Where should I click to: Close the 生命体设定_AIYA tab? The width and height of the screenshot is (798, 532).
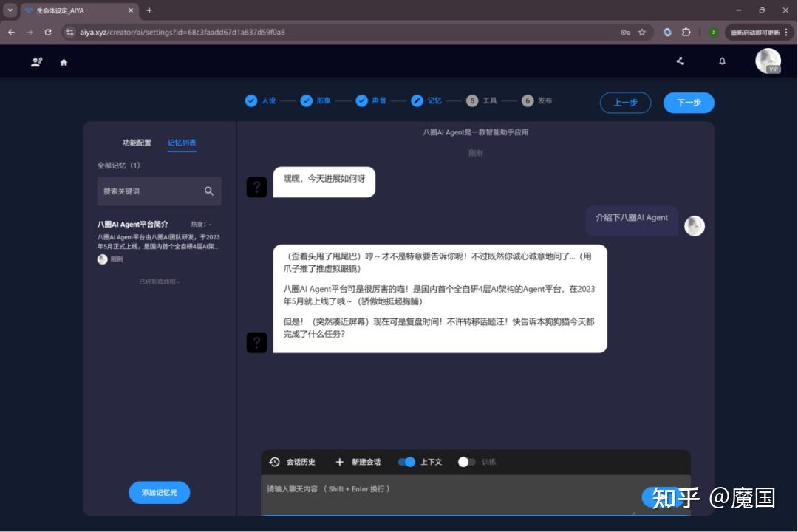[x=131, y=10]
